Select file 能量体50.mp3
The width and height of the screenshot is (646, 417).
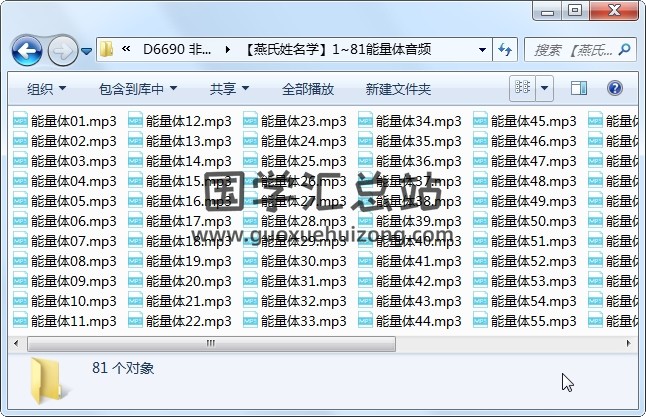point(524,221)
